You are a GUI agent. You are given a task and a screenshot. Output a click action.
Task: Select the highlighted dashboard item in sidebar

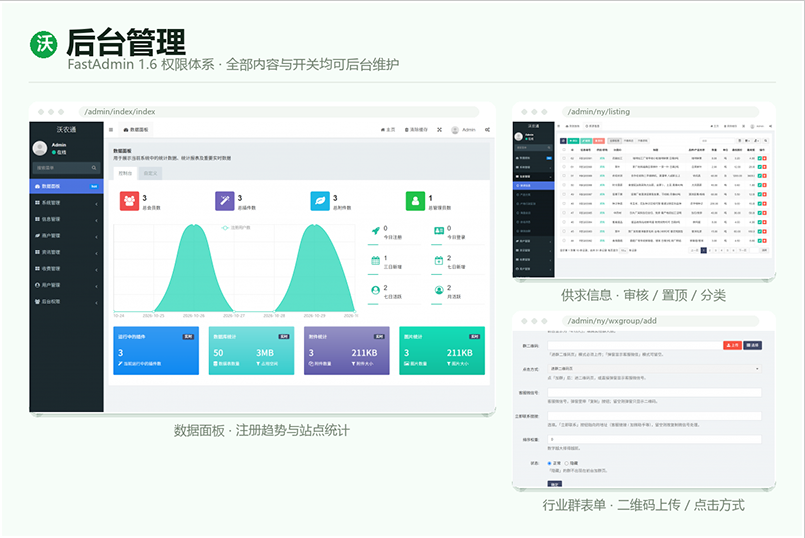(x=66, y=186)
